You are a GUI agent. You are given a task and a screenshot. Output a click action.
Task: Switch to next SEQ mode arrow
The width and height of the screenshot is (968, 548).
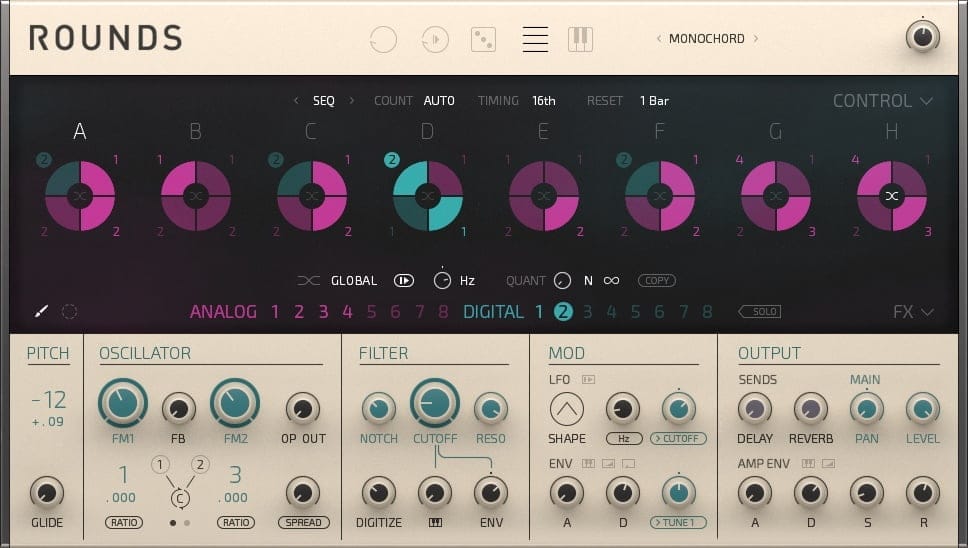coord(352,101)
